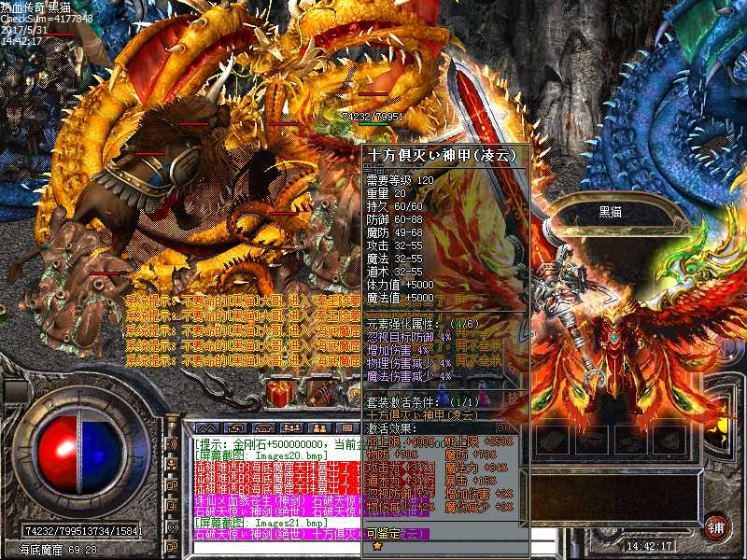
Task: Click the 需要等级 120 line
Action: coord(401,180)
